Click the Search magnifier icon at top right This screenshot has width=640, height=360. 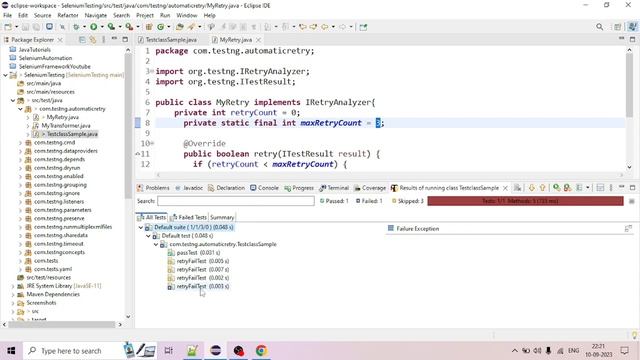pyautogui.click(x=599, y=27)
